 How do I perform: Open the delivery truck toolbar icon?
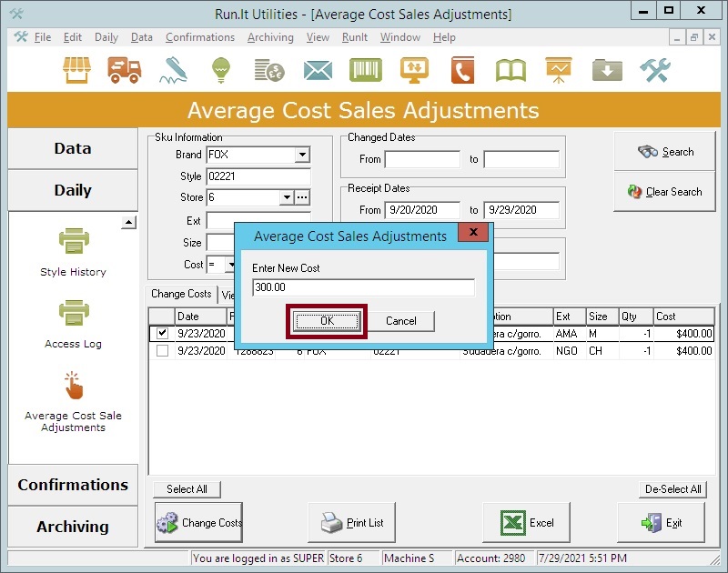pos(124,70)
